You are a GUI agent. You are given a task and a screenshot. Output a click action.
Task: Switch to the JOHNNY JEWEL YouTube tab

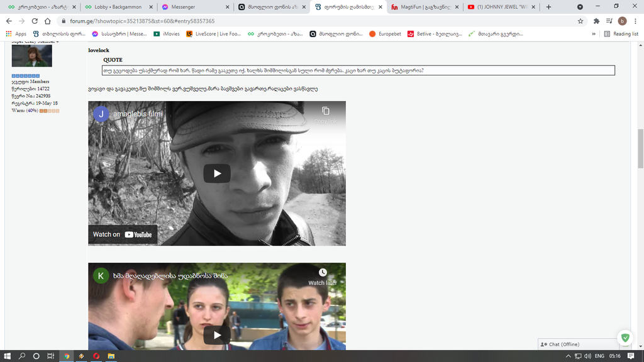[501, 7]
